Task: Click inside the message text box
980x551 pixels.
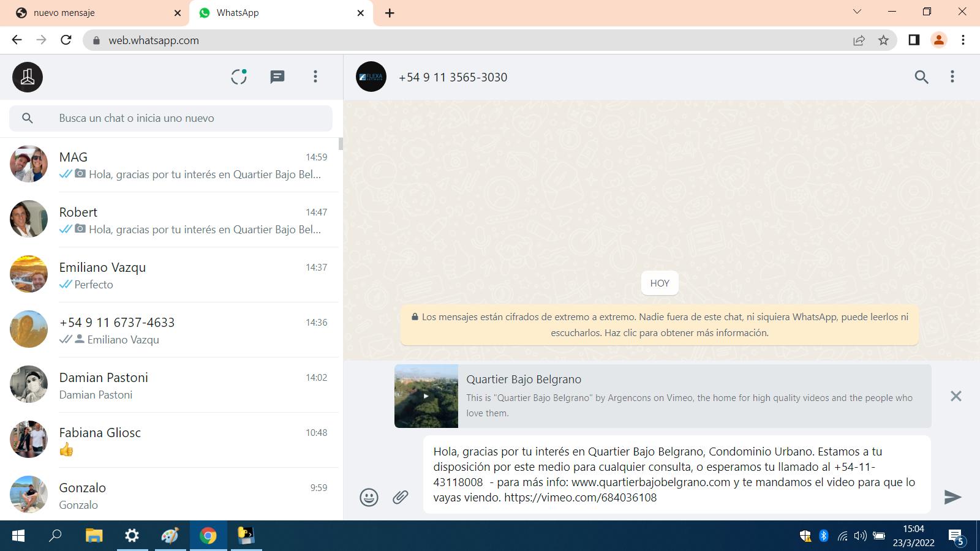Action: point(677,474)
